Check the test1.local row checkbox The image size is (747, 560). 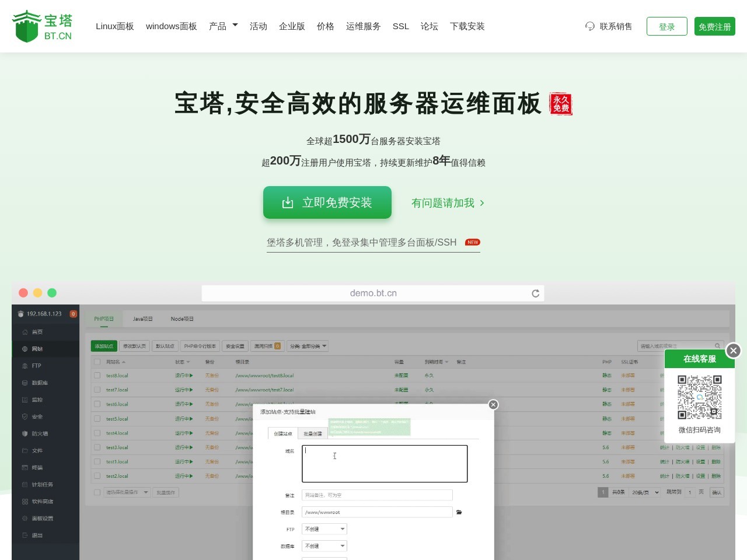point(97,461)
